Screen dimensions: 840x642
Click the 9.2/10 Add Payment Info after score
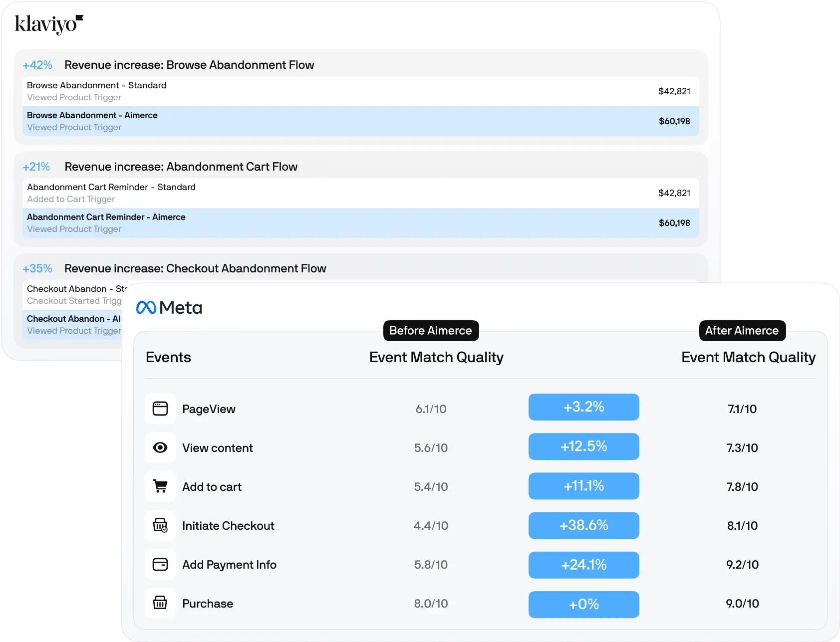click(742, 565)
